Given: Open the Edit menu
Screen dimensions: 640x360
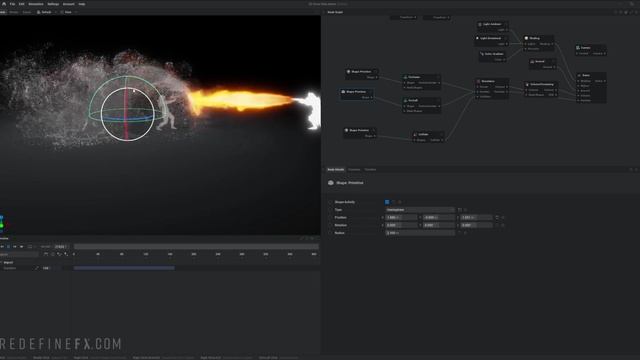Looking at the screenshot, I should coord(22,4).
